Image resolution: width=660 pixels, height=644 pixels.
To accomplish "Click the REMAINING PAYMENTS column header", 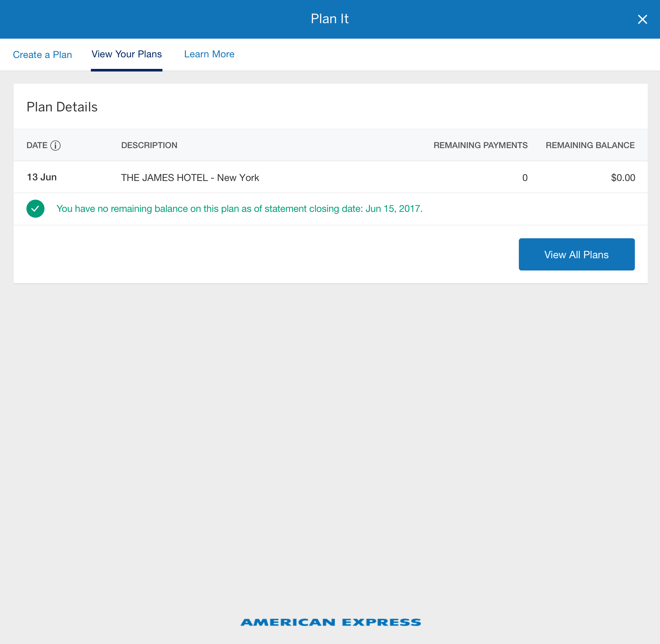I will (480, 145).
